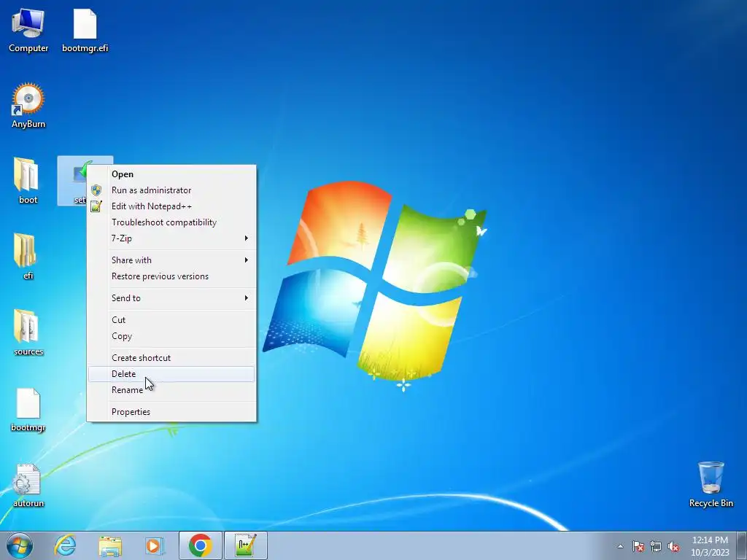
Task: Open the Recycle Bin icon
Action: (711, 484)
